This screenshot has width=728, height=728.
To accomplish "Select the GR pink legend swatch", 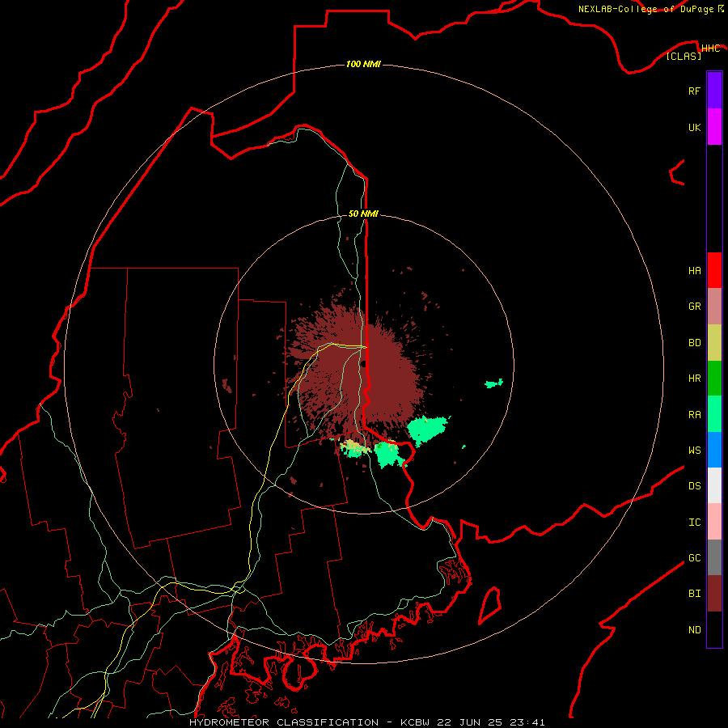I will (x=714, y=307).
